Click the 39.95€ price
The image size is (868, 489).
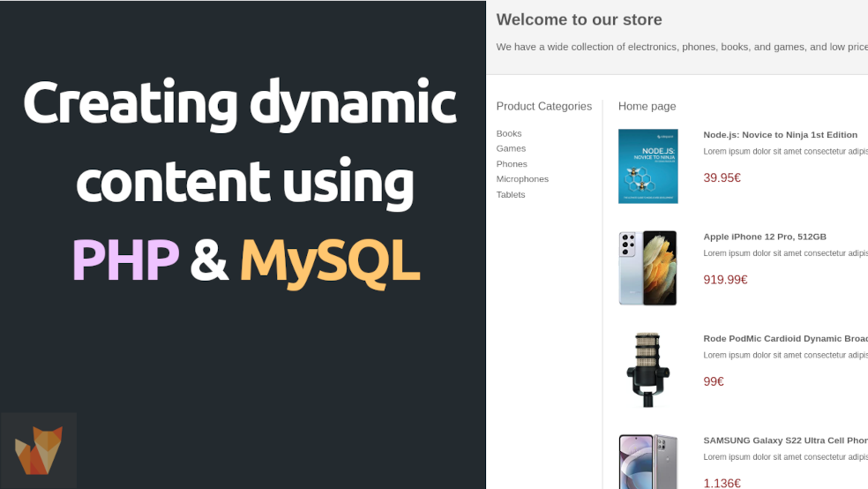click(x=722, y=178)
